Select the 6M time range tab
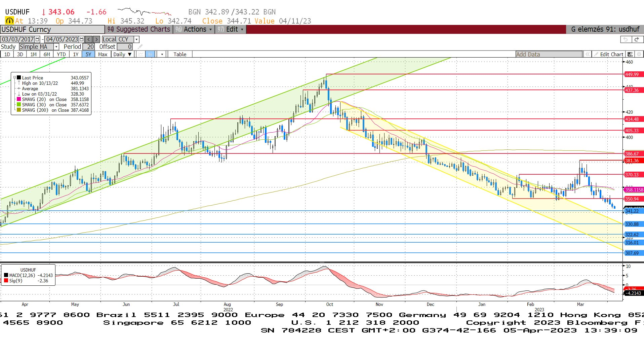The image size is (644, 349). [47, 54]
